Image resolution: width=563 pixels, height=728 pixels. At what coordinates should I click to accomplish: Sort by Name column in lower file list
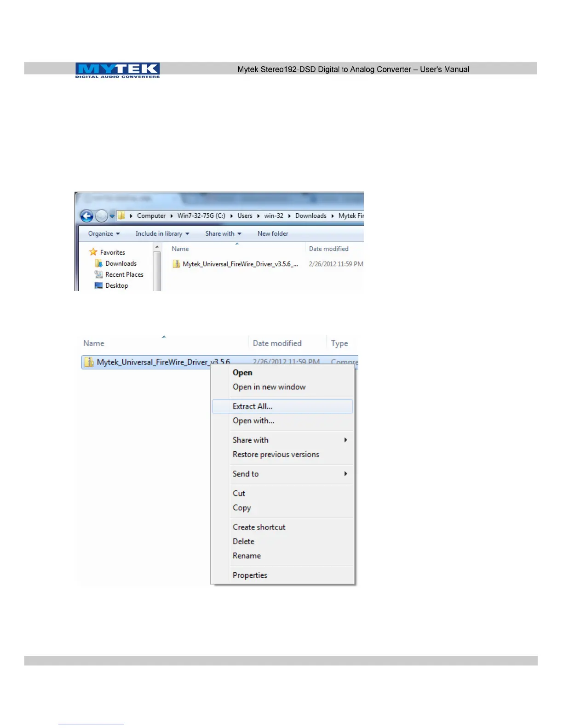(94, 343)
